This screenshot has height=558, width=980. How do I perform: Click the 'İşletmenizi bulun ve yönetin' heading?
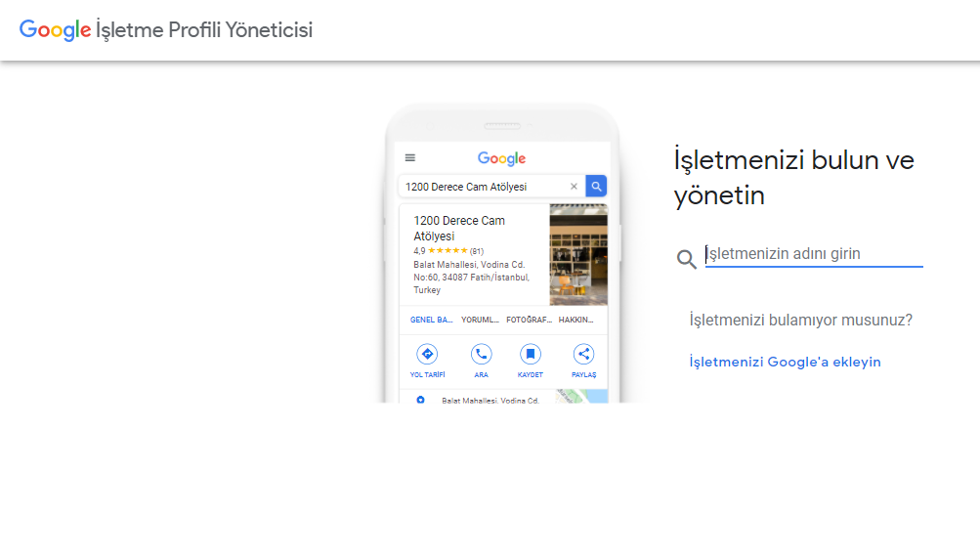pos(793,178)
